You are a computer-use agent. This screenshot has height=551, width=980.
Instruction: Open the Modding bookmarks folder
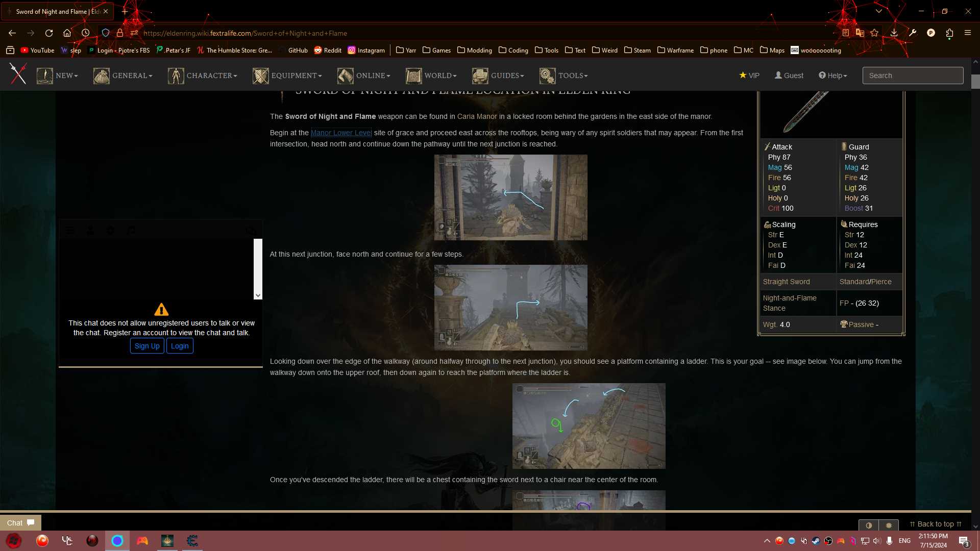coord(475,50)
